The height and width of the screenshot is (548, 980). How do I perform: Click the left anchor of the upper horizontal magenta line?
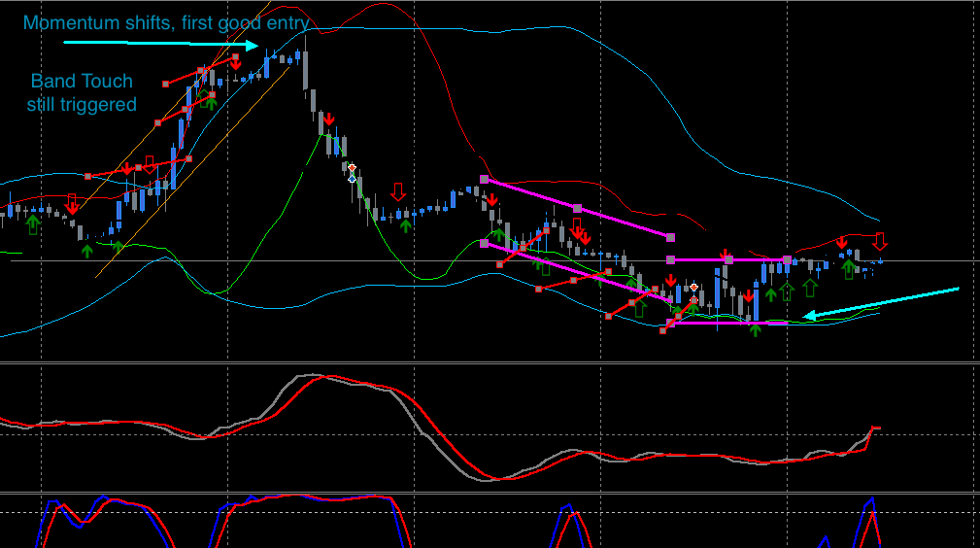click(670, 259)
